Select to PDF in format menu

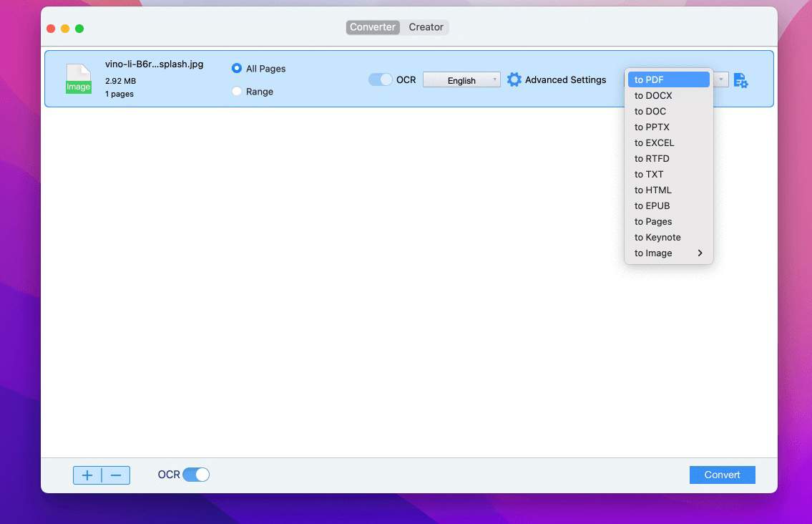649,79
